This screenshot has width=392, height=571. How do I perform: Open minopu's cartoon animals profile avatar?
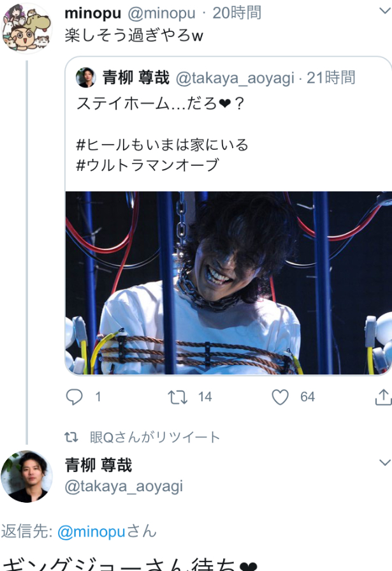27,27
